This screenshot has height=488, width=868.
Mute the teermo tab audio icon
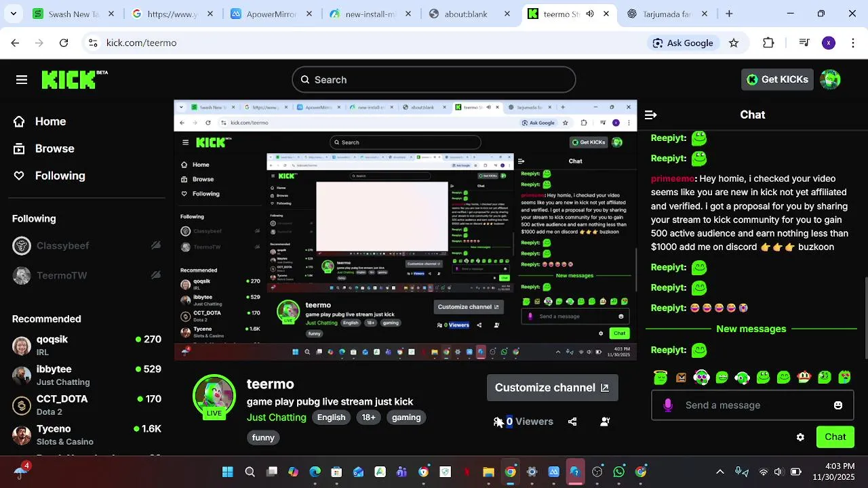click(590, 14)
